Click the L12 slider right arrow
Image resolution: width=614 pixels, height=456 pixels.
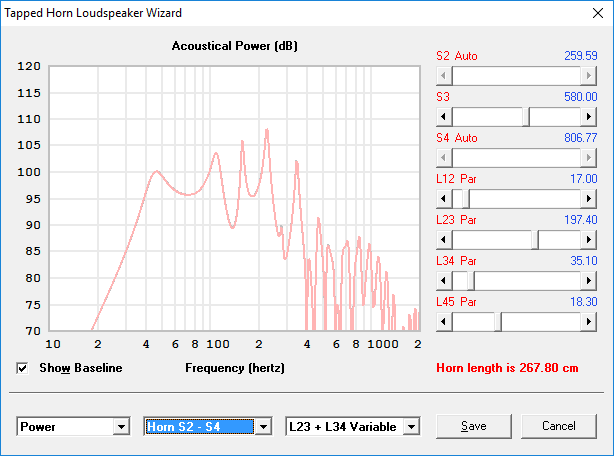coord(589,198)
